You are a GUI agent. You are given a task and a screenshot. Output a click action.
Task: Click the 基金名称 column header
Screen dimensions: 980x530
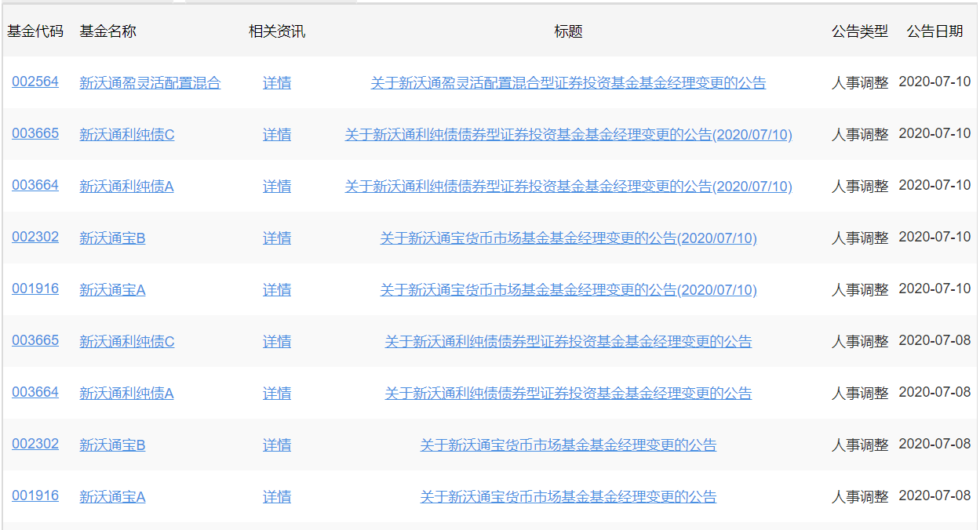tap(107, 31)
